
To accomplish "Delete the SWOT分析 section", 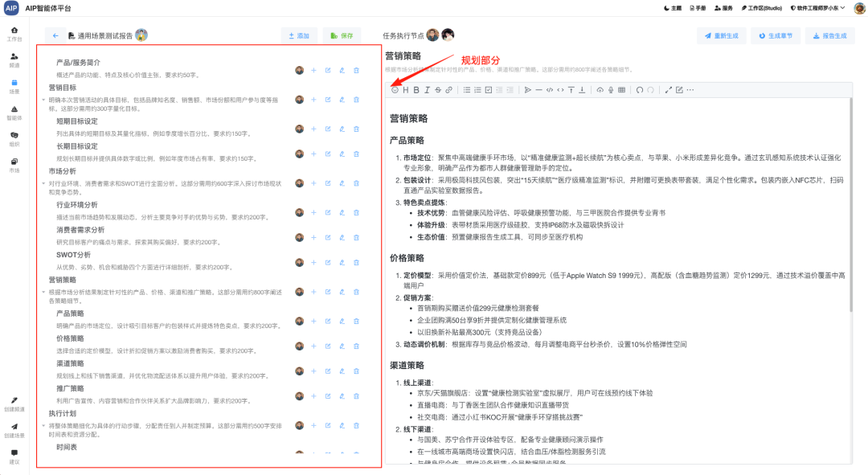I will pyautogui.click(x=357, y=262).
